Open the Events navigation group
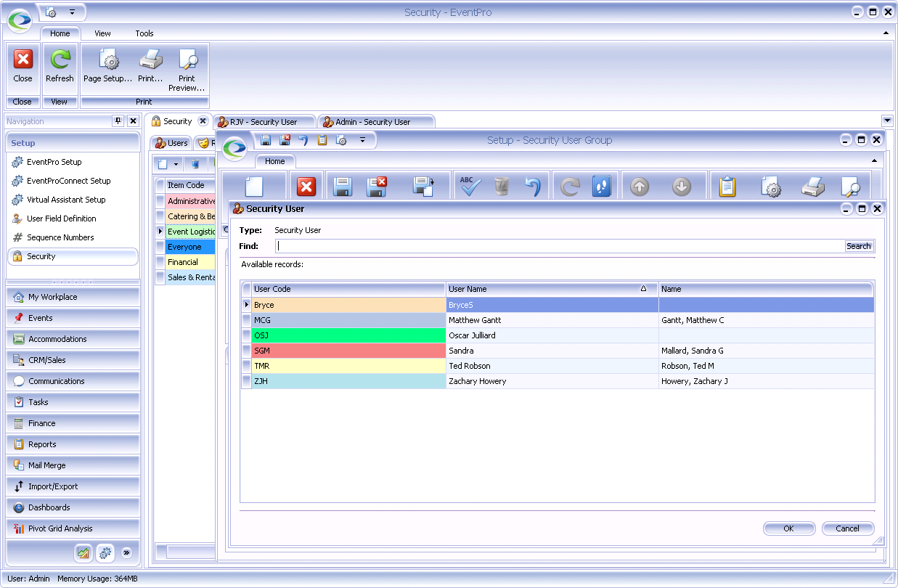Image resolution: width=898 pixels, height=588 pixels. (x=73, y=318)
